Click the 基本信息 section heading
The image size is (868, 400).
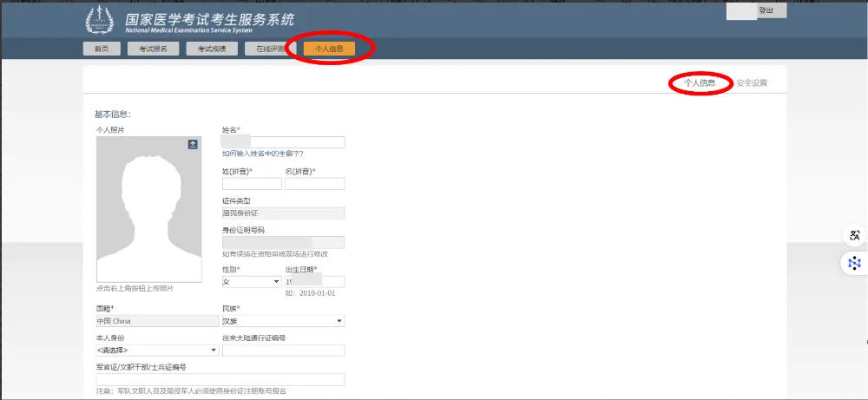tap(112, 115)
